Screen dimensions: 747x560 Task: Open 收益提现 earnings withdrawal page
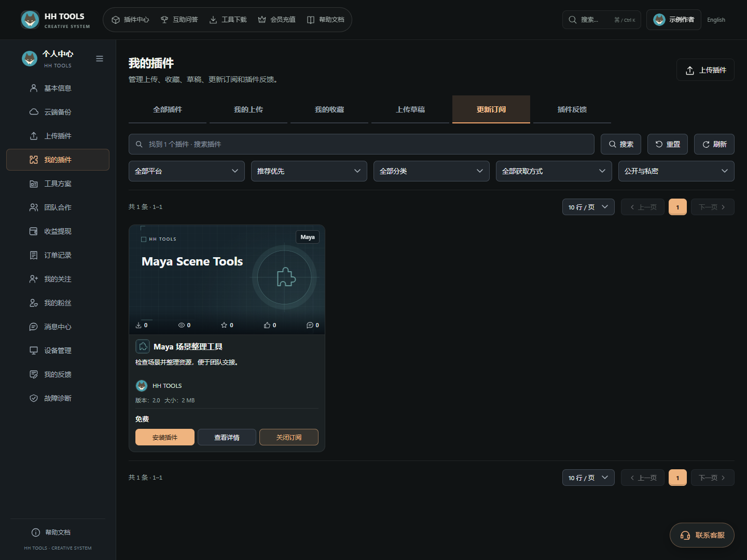(x=58, y=231)
